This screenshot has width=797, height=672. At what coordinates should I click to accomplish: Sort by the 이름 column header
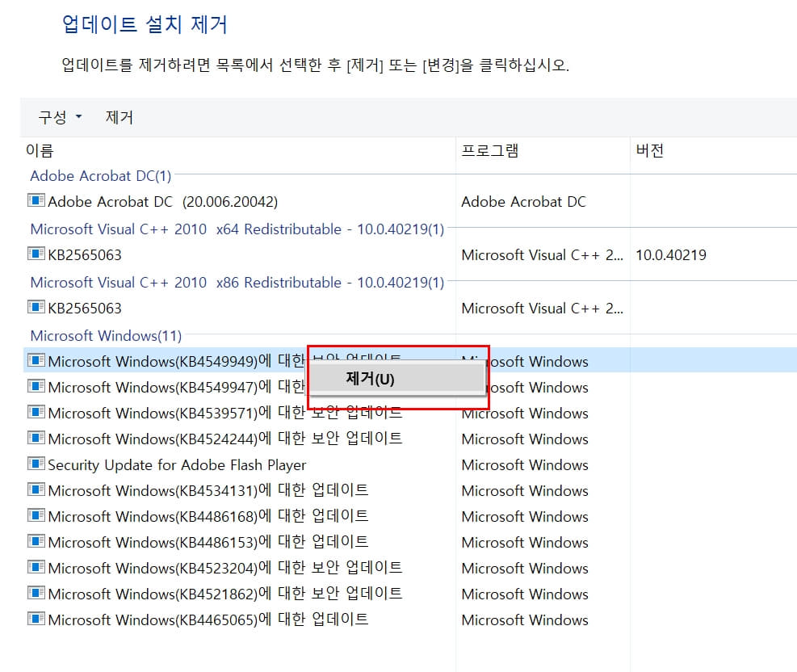click(40, 150)
